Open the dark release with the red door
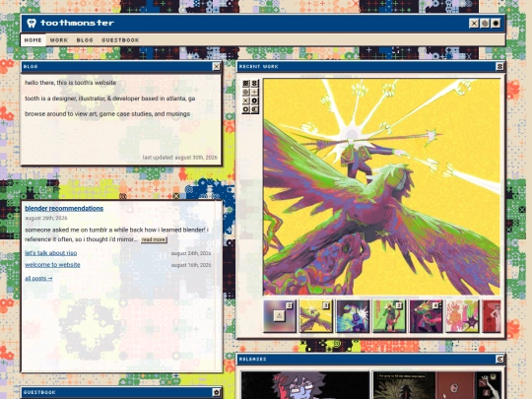 pos(436,385)
